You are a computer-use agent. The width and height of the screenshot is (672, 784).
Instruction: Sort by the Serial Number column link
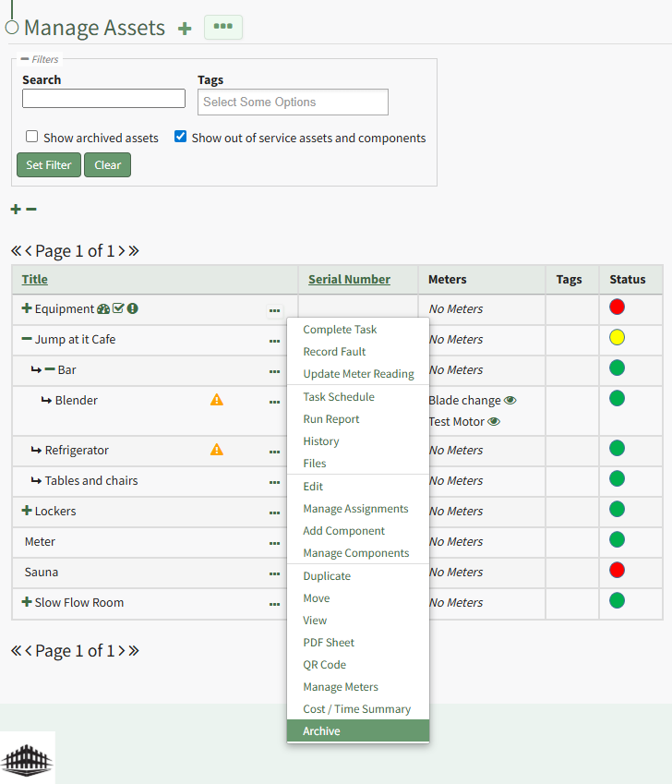tap(349, 280)
